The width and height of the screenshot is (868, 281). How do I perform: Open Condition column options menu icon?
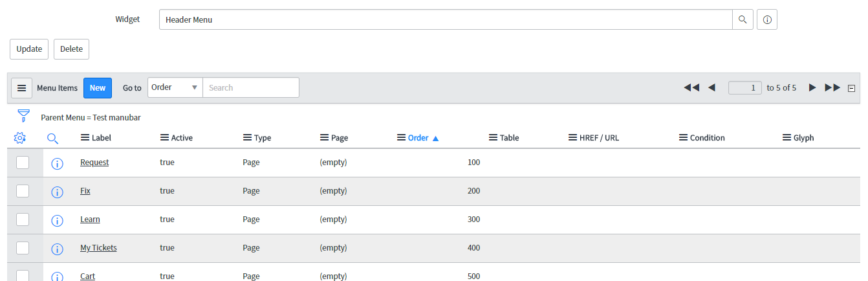click(x=684, y=137)
